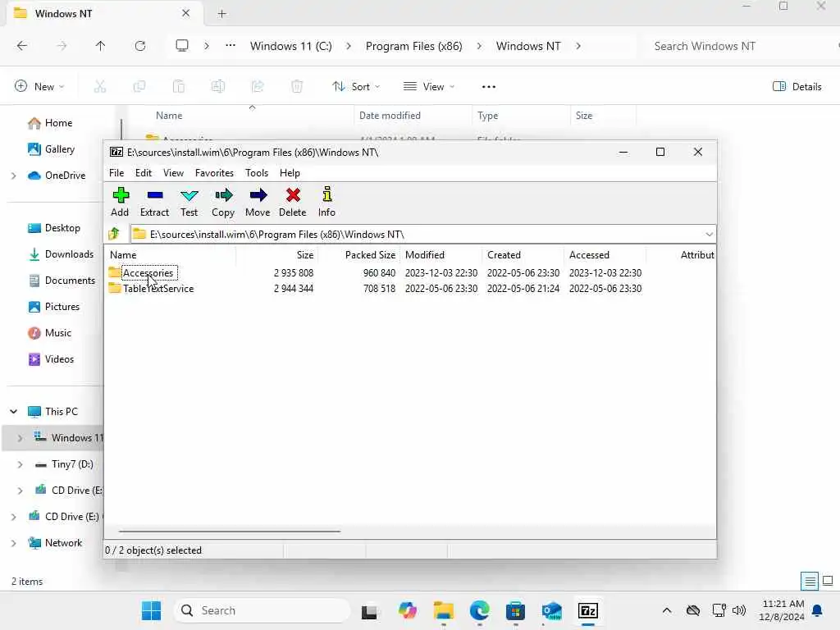
Task: Sort 7-Zip list by Size column
Action: click(x=277, y=255)
